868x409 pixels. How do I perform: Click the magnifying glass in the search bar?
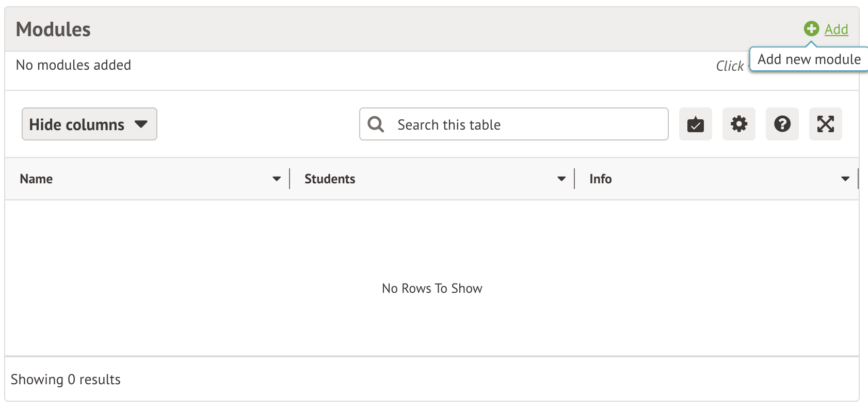coord(375,124)
